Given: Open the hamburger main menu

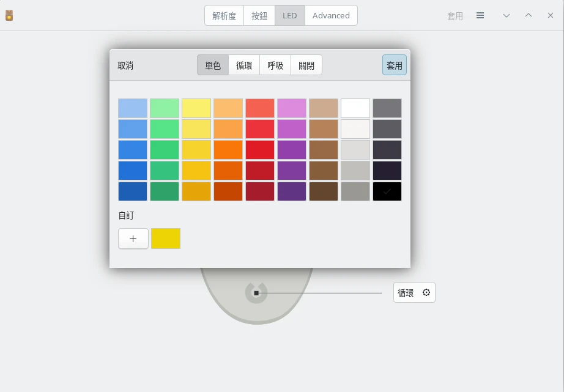Looking at the screenshot, I should coord(480,15).
